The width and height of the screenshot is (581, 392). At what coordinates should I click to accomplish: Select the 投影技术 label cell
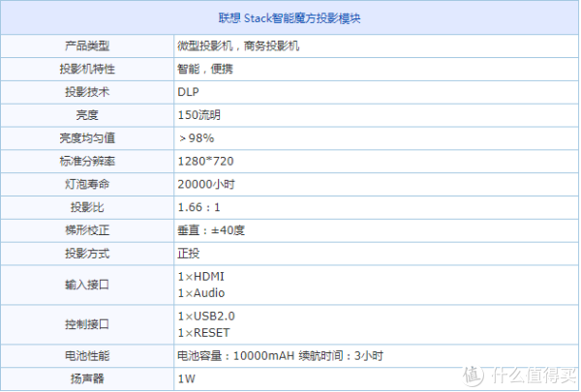pos(87,92)
